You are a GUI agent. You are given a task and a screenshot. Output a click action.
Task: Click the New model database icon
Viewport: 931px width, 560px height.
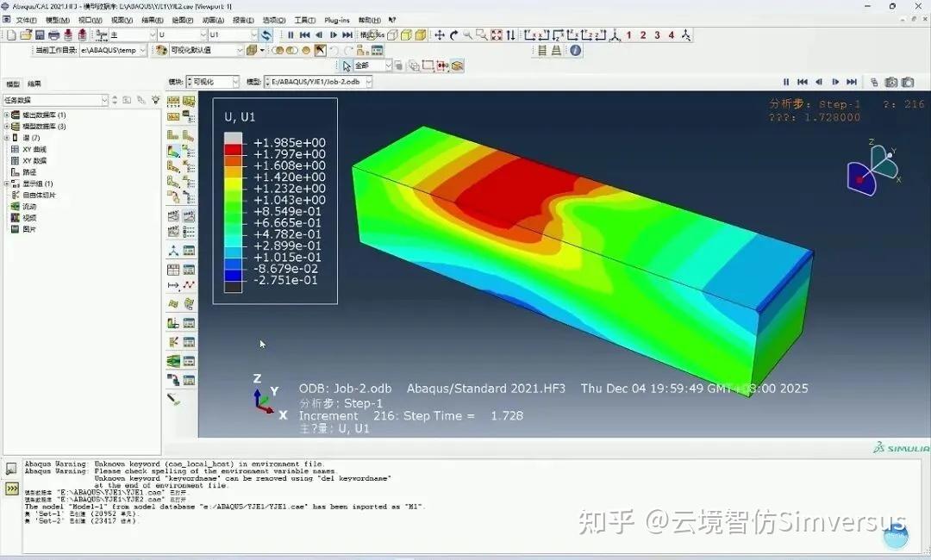(12, 35)
